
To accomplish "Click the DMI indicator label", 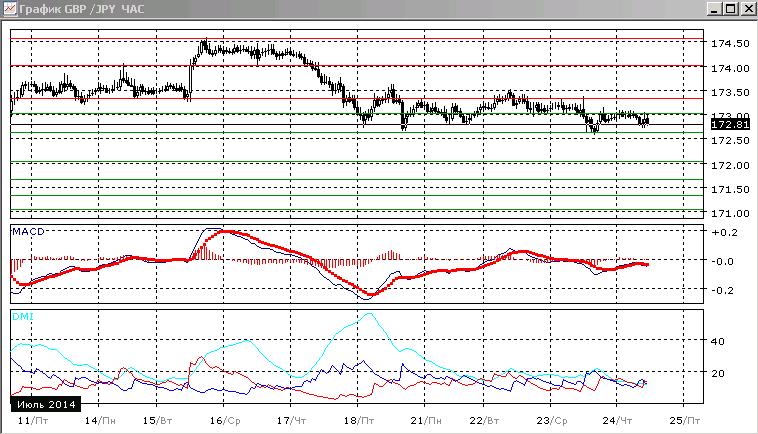I will pyautogui.click(x=23, y=317).
